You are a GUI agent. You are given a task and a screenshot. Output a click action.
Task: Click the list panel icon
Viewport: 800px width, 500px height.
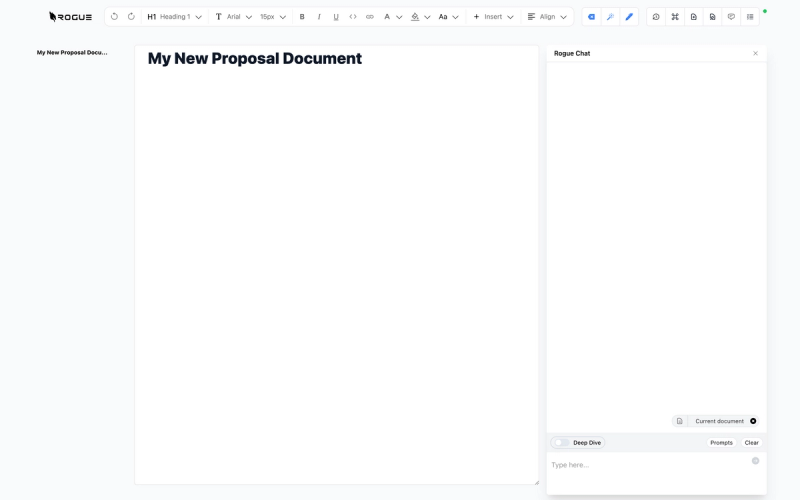(750, 17)
